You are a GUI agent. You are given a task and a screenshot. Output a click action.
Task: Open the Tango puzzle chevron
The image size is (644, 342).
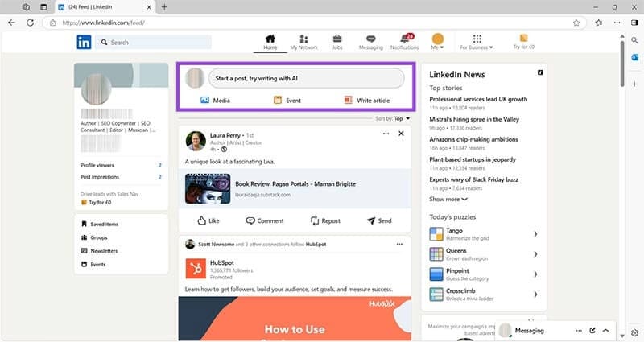pos(535,234)
